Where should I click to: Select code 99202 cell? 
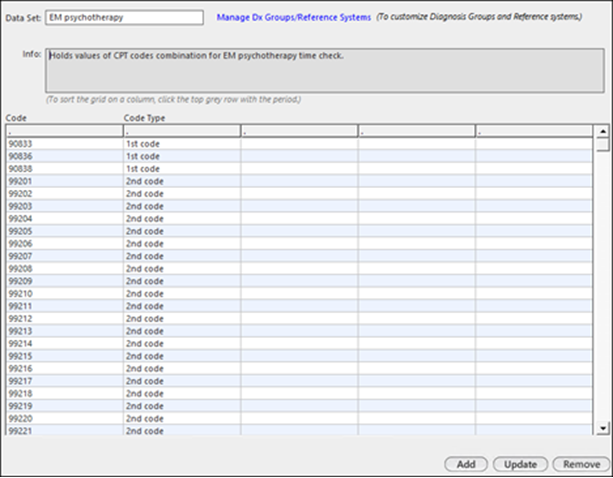click(65, 194)
